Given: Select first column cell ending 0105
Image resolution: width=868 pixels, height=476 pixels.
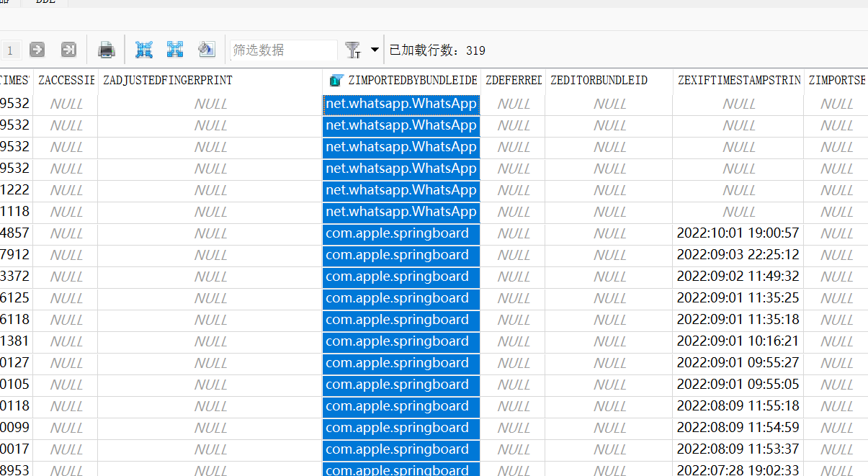Looking at the screenshot, I should point(16,385).
